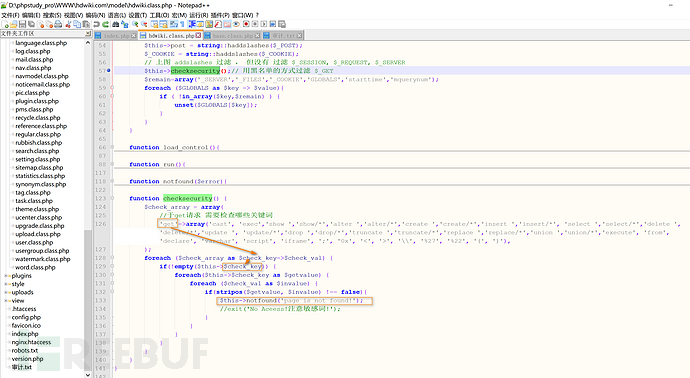Click the Save All toolbar icon
Screen dimensions: 690x378
[x=31, y=24]
